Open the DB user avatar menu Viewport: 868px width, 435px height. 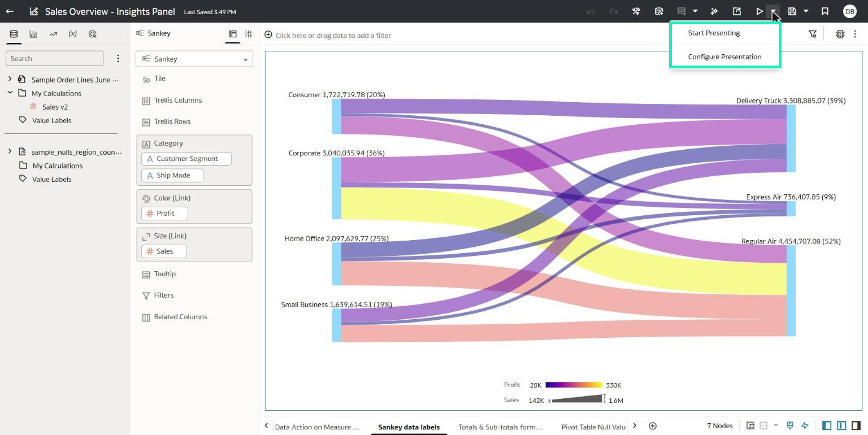coord(849,11)
